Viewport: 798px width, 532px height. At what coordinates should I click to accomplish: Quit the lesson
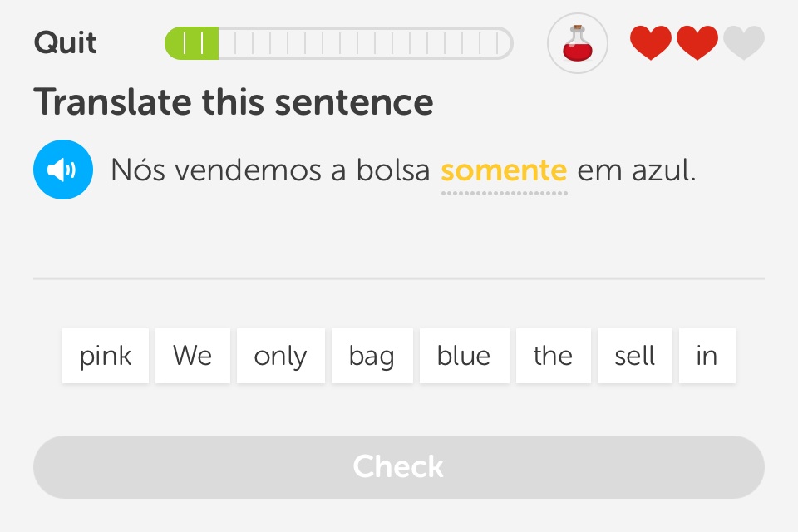click(x=65, y=42)
